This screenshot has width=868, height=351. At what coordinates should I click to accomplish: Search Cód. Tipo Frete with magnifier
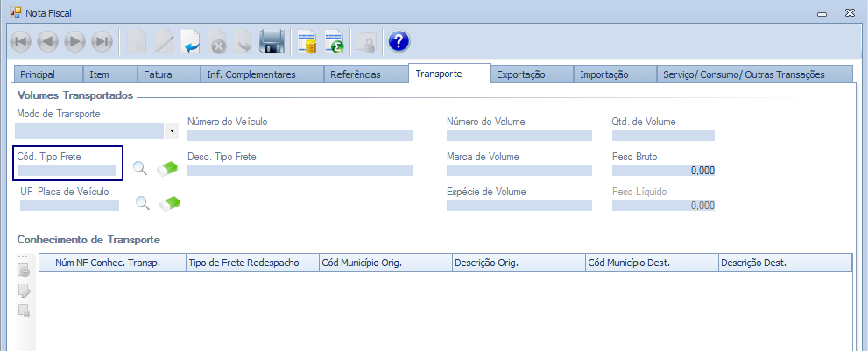(x=141, y=168)
